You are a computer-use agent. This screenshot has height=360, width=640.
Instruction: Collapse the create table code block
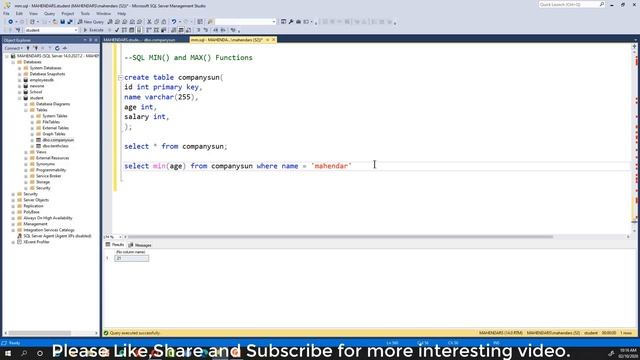click(120, 78)
